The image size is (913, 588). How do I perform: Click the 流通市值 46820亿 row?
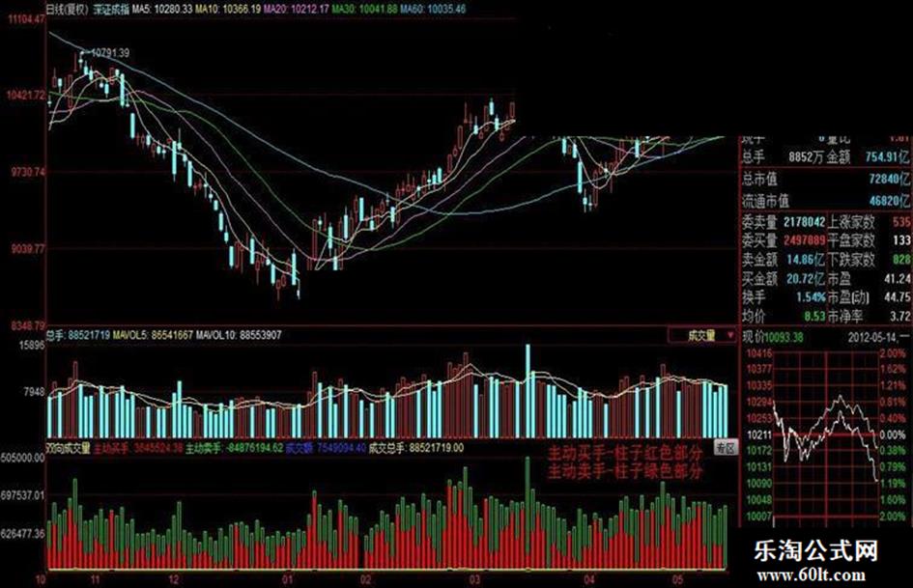[825, 201]
